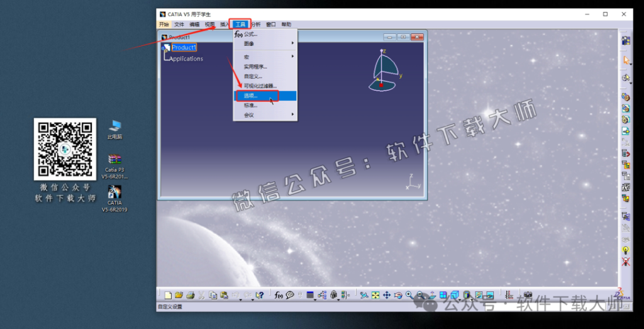Click the Hide/Show icon in view toolbar

(x=479, y=295)
